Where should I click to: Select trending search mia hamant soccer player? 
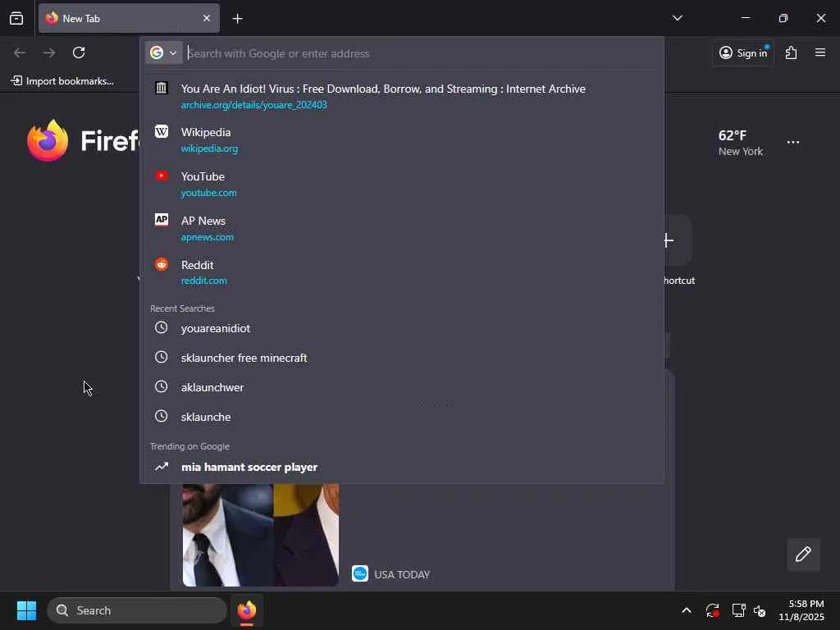[x=402, y=467]
